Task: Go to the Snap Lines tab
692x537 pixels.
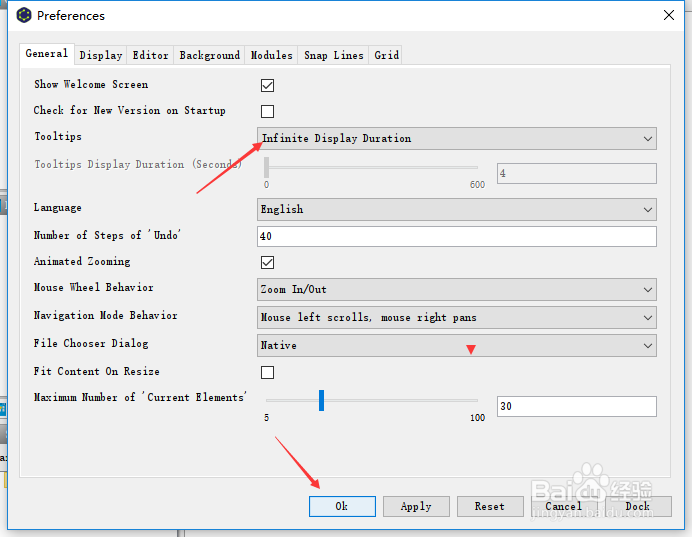Action: (x=334, y=55)
